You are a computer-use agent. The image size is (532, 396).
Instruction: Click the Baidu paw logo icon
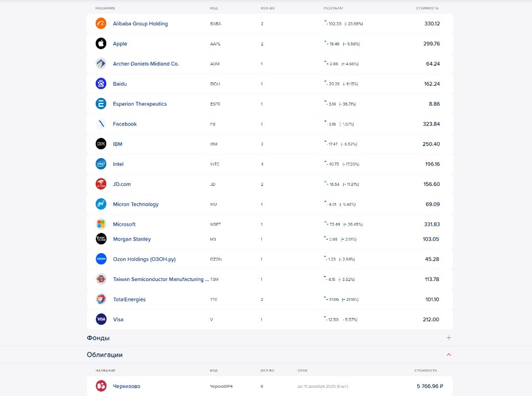point(101,84)
